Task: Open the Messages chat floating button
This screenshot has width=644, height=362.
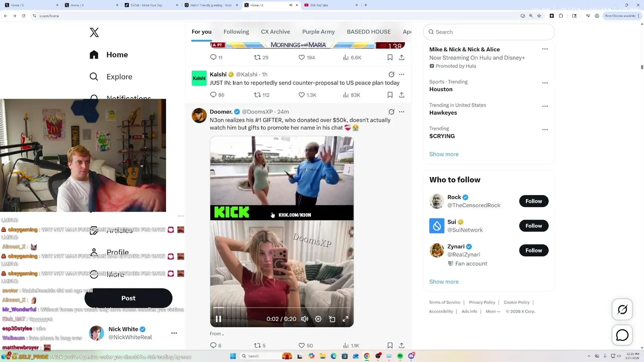Action: coord(622,335)
